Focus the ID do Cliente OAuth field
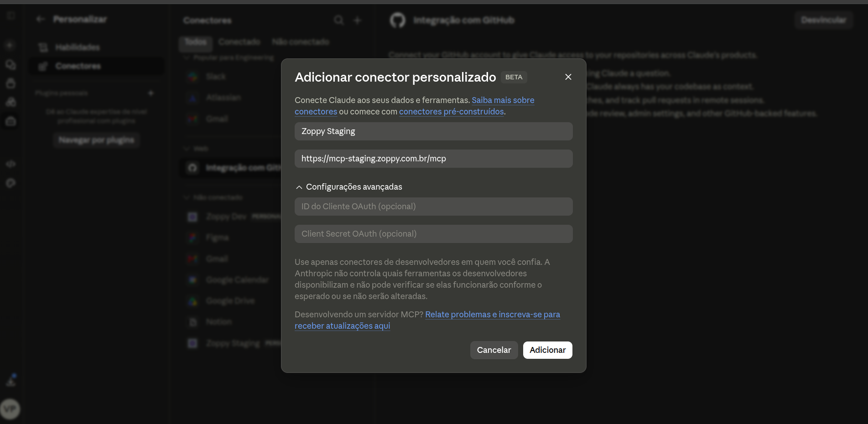The width and height of the screenshot is (868, 424). [x=433, y=207]
